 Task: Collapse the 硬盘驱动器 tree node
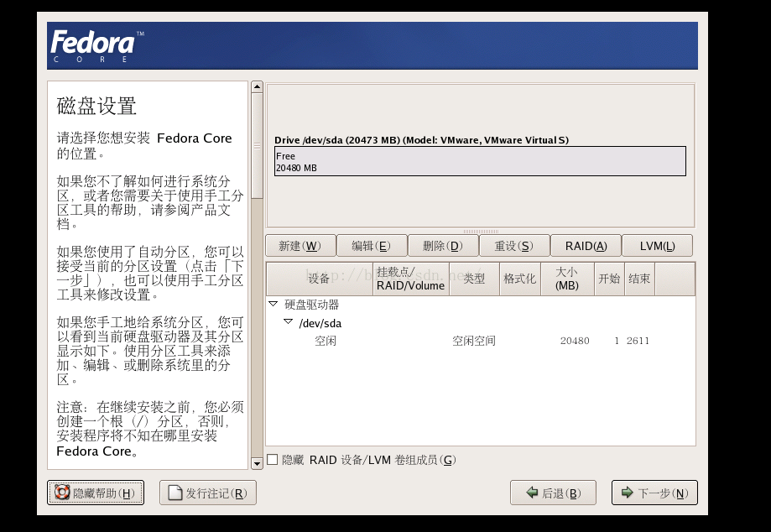pyautogui.click(x=273, y=304)
